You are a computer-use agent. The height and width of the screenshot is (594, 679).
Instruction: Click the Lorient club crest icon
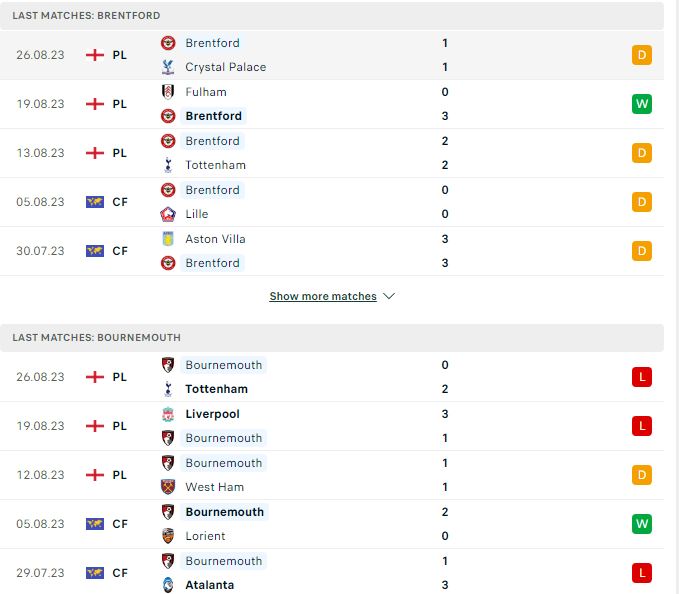168,536
